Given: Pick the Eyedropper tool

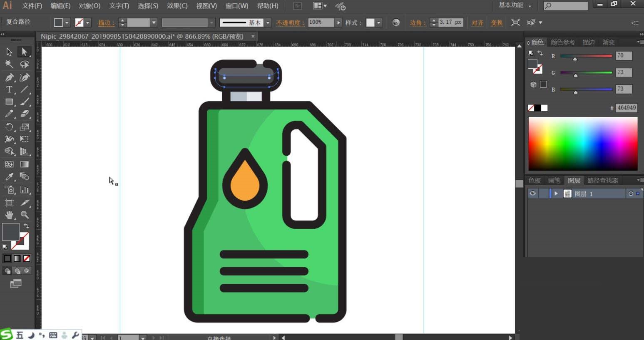Looking at the screenshot, I should [9, 177].
